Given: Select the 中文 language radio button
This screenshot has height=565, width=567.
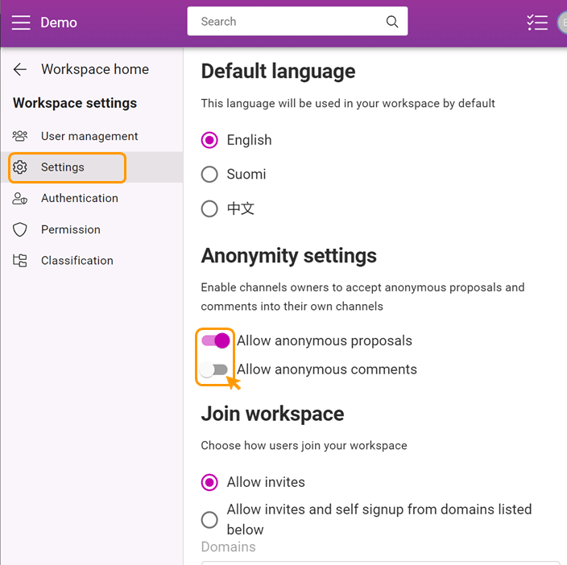Looking at the screenshot, I should click(209, 209).
